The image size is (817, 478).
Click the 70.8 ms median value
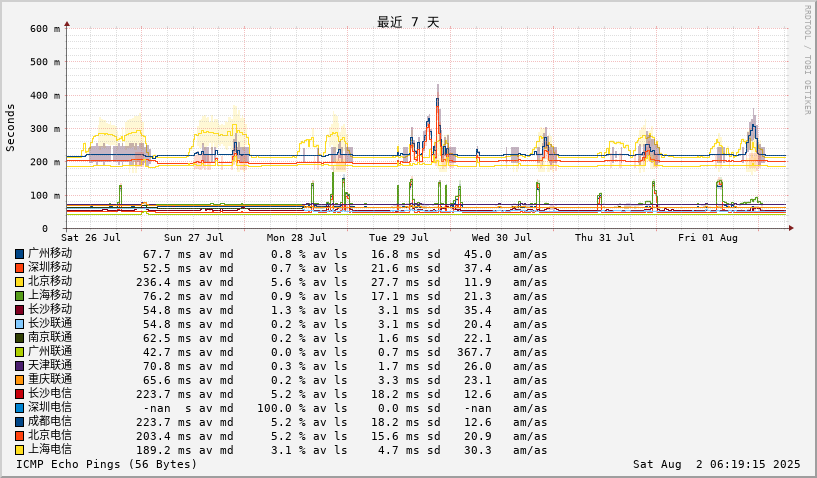coord(167,367)
